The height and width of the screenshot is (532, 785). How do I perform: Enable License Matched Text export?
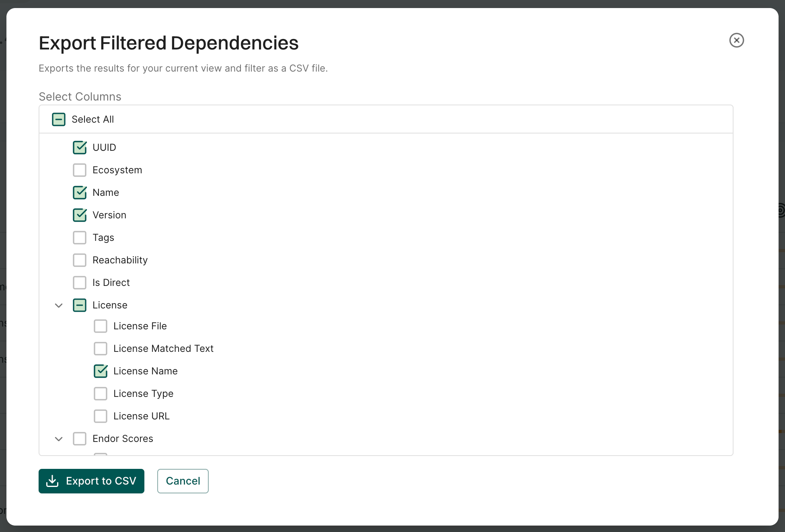point(101,348)
